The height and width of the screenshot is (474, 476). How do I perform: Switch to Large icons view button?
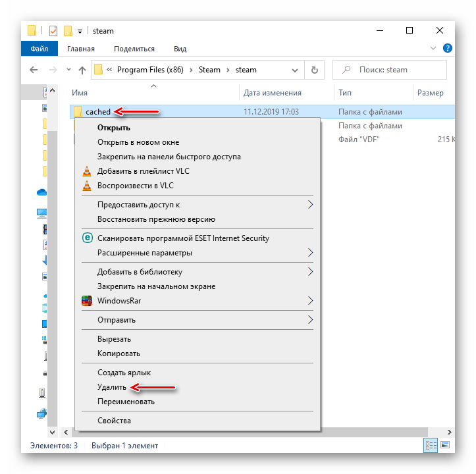point(445,446)
